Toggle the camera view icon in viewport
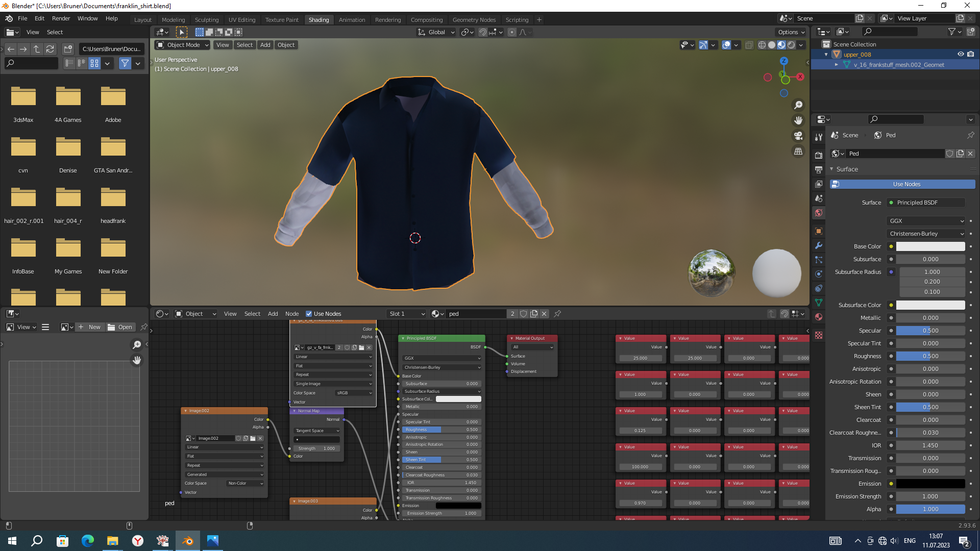 tap(798, 136)
